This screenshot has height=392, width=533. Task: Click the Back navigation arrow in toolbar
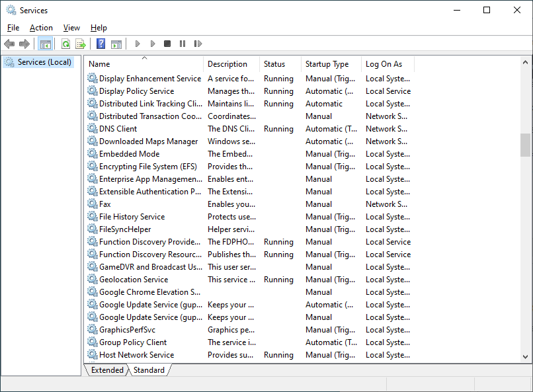coord(9,44)
